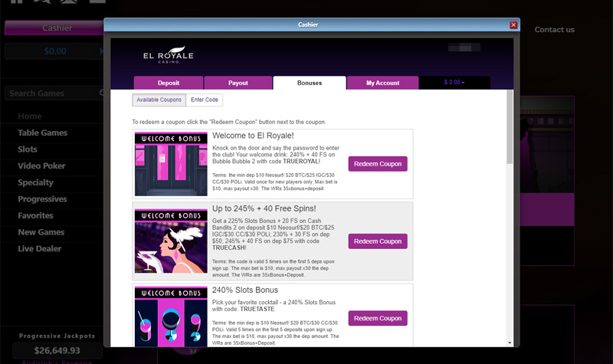Click the $26,649.93 progressive jackpot amount
Screen dimensions: 613x364
click(x=57, y=350)
